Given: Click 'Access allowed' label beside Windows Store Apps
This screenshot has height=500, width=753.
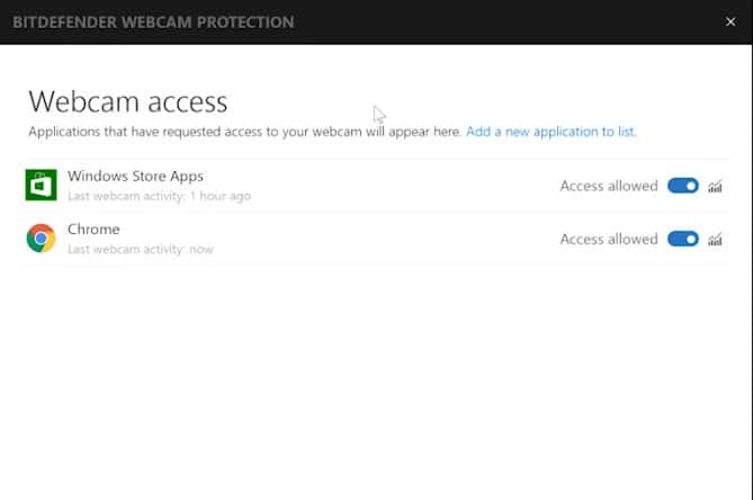Looking at the screenshot, I should pos(608,186).
